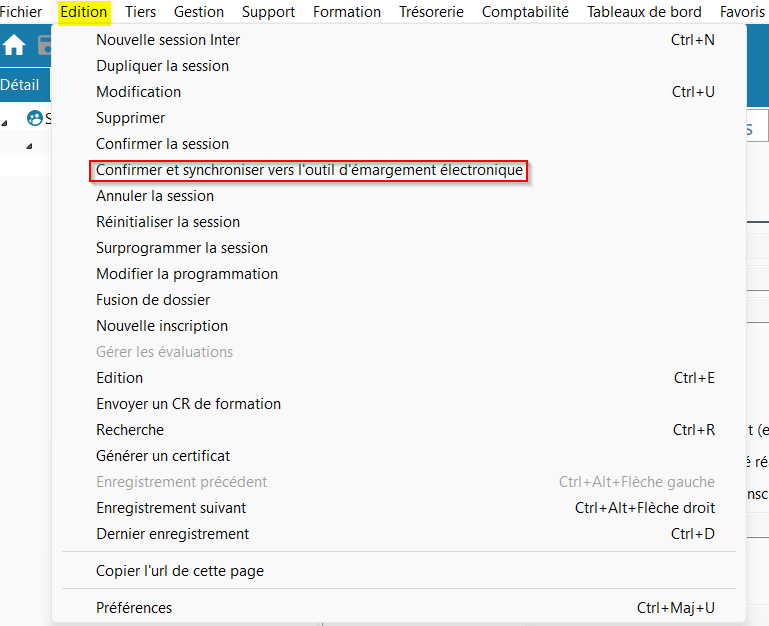Click Nouvelle inscription menu entry

click(162, 326)
